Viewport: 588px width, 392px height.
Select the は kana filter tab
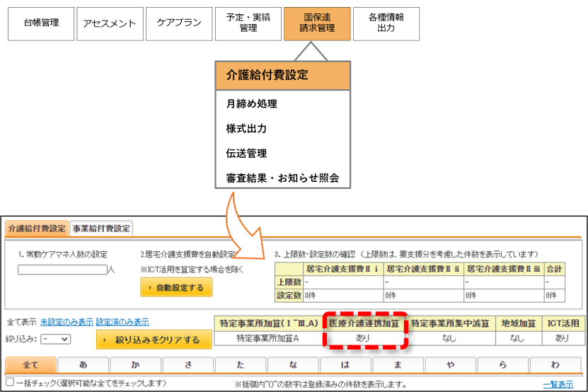point(345,364)
